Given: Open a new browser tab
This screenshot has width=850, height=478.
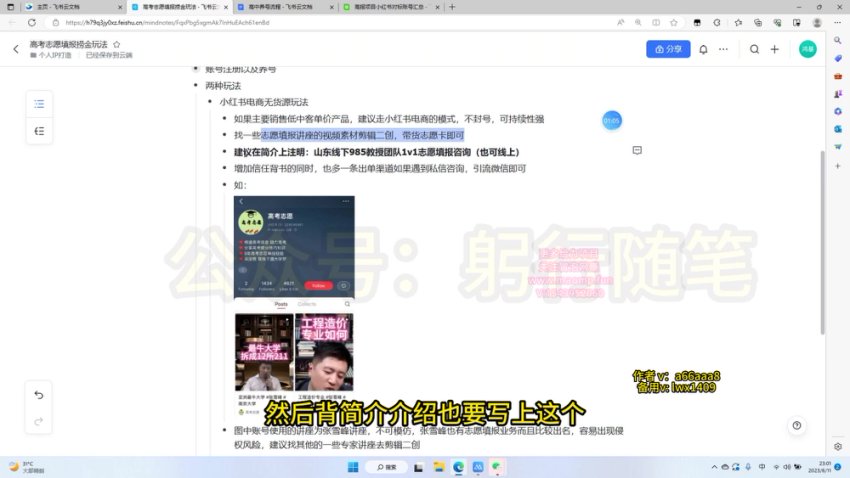Looking at the screenshot, I should 453,6.
